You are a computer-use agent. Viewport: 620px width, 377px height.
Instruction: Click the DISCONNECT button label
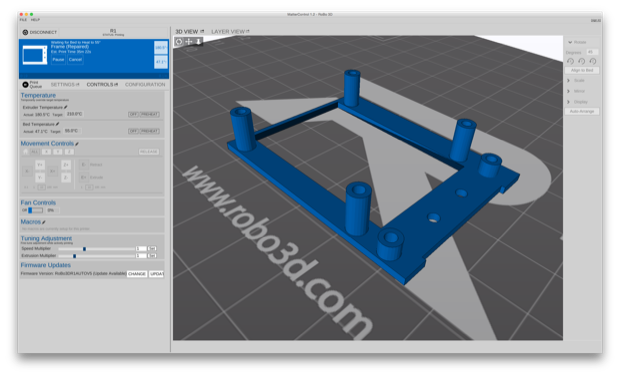(x=43, y=32)
